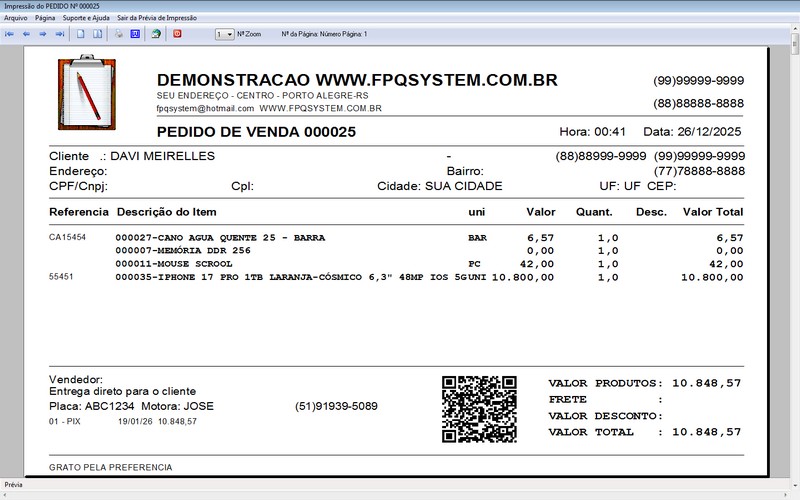Click header phone (99)99999-9999
Screen dimensions: 800x500
(698, 81)
